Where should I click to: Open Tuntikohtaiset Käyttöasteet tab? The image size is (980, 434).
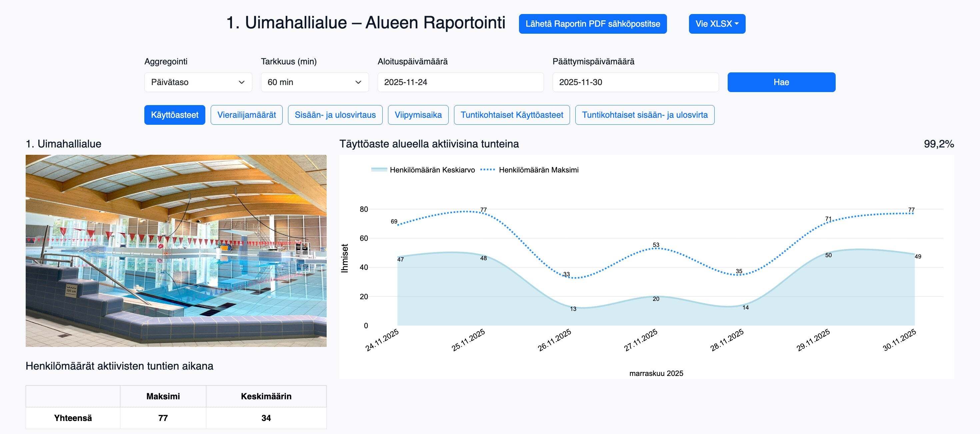point(511,115)
